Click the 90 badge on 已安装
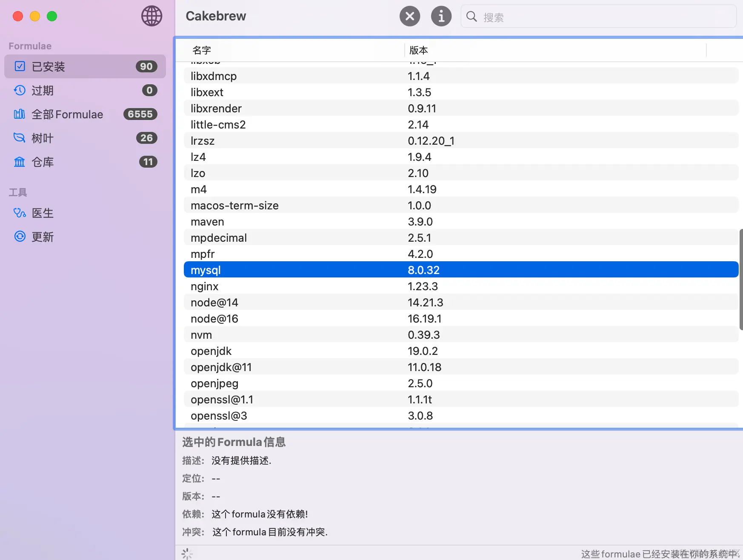The height and width of the screenshot is (560, 743). pyautogui.click(x=146, y=66)
